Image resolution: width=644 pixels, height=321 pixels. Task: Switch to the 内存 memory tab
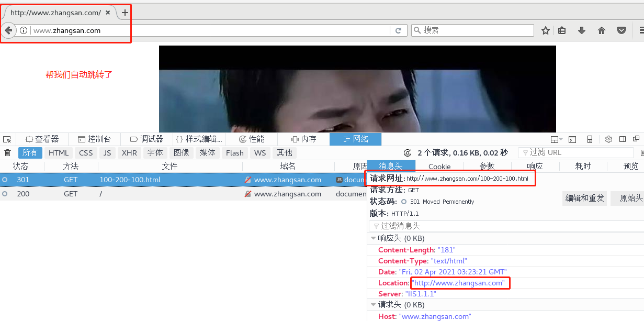point(303,139)
